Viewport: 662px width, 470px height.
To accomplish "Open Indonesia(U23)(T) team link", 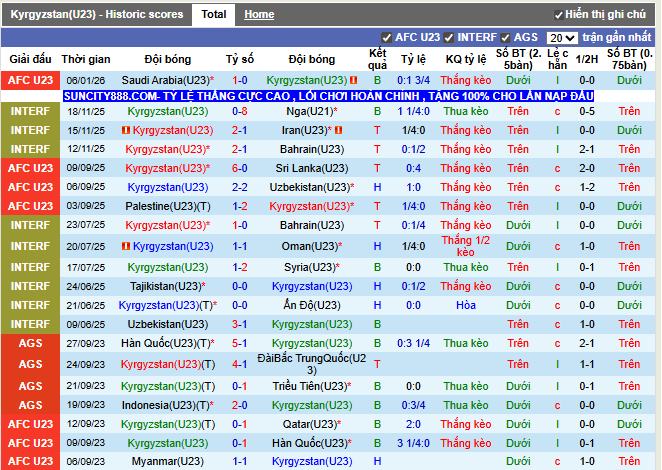I will pos(168,405).
